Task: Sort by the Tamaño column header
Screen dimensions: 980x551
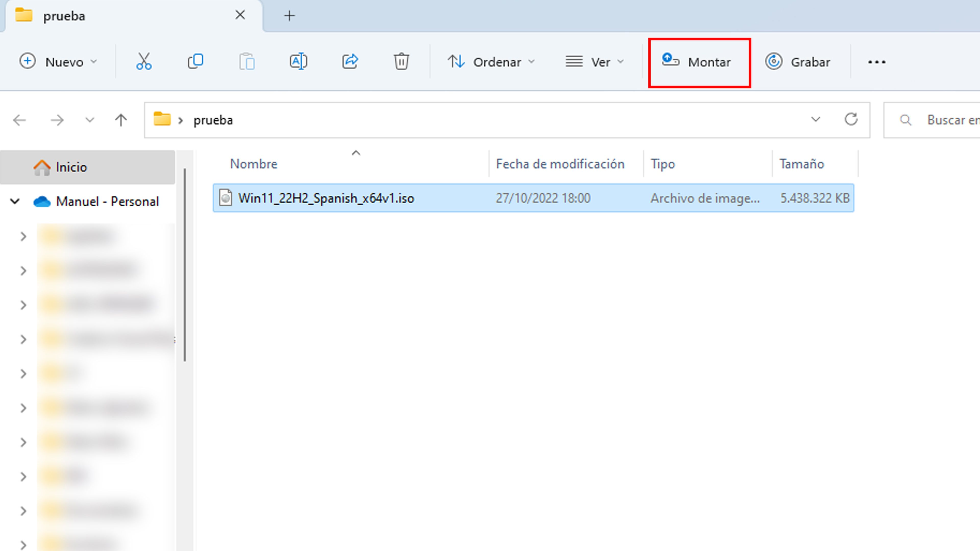Action: pyautogui.click(x=802, y=164)
